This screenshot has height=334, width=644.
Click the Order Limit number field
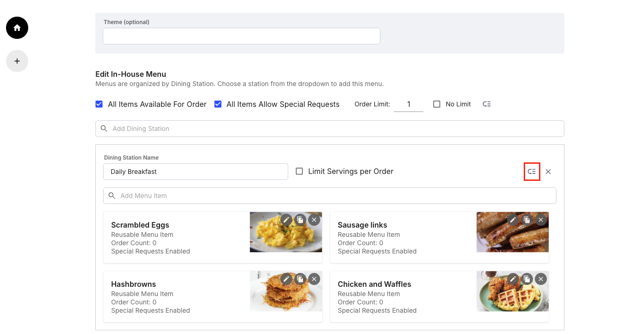tap(409, 104)
